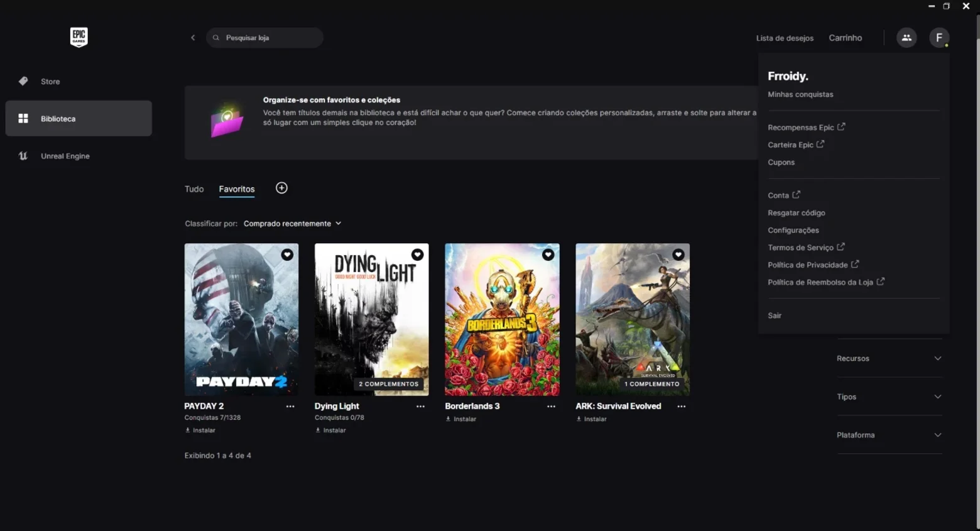The height and width of the screenshot is (531, 980).
Task: Open PAYDAY 2 options menu dots
Action: pos(290,407)
